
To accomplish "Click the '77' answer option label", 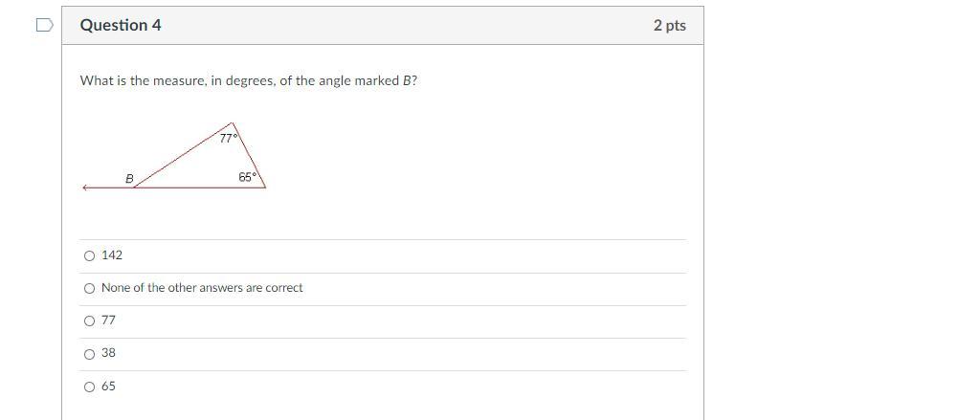I will pyautogui.click(x=108, y=321).
